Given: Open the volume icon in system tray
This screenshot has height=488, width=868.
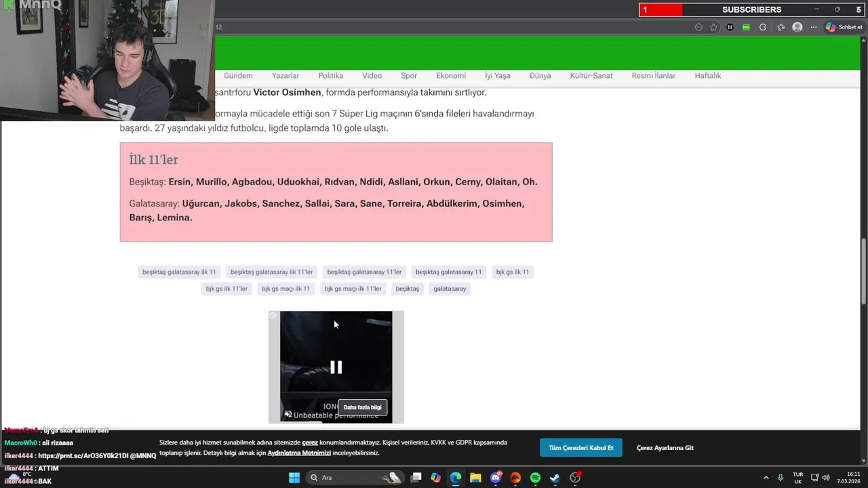Looking at the screenshot, I should [826, 478].
